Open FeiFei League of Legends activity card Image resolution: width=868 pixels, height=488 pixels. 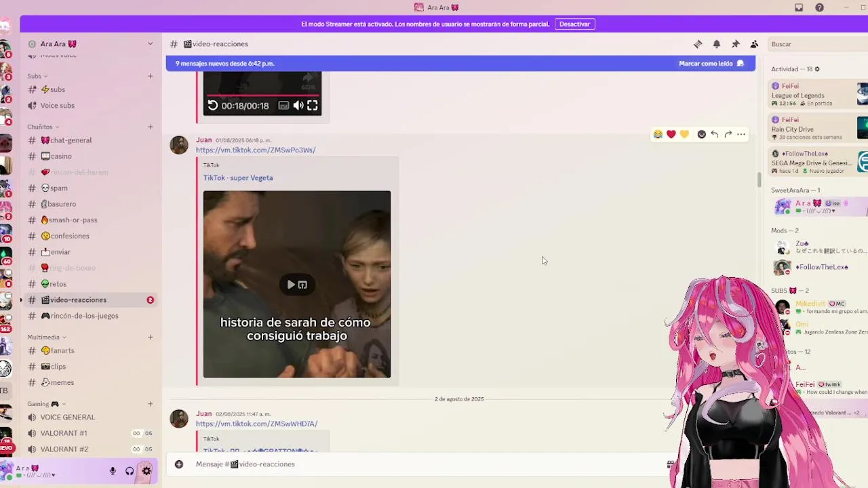tap(818, 94)
